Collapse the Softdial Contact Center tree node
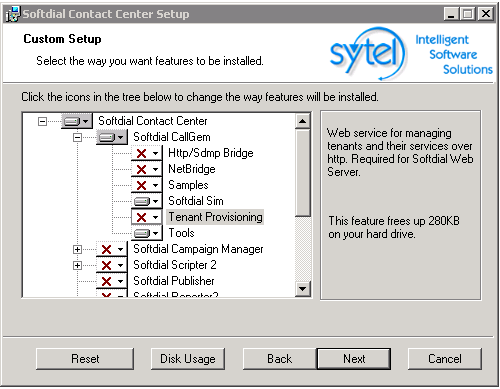This screenshot has width=500, height=389. 42,121
